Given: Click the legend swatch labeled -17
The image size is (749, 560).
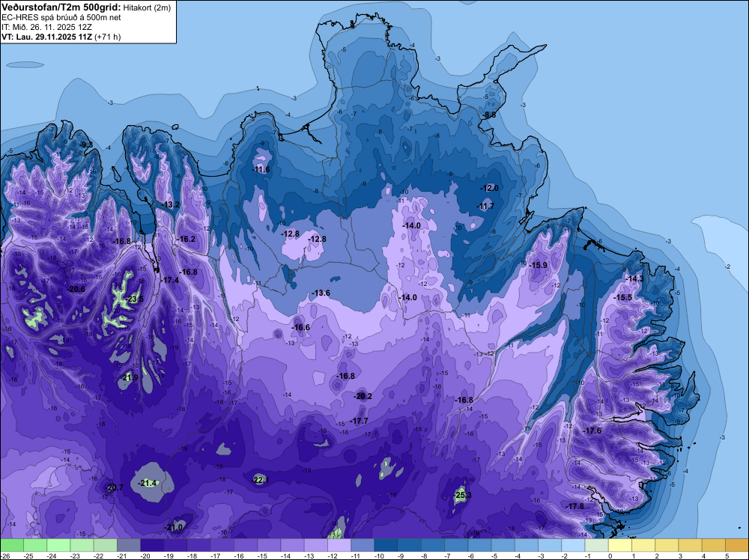Looking at the screenshot, I should click(x=222, y=545).
